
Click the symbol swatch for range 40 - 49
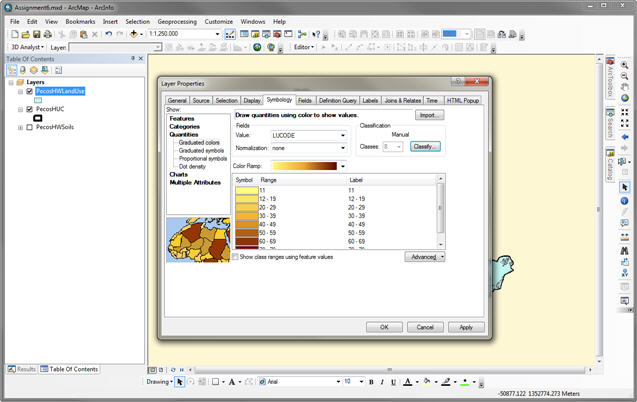[x=247, y=224]
